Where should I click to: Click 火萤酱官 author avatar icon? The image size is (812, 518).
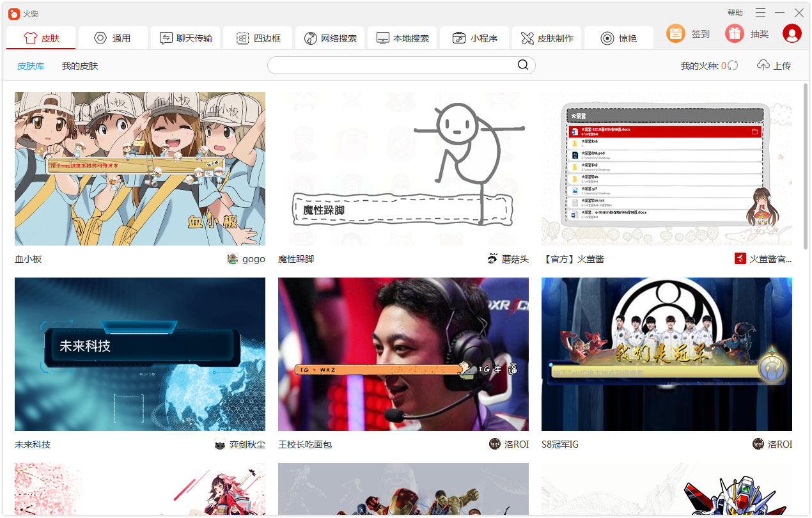pyautogui.click(x=740, y=259)
